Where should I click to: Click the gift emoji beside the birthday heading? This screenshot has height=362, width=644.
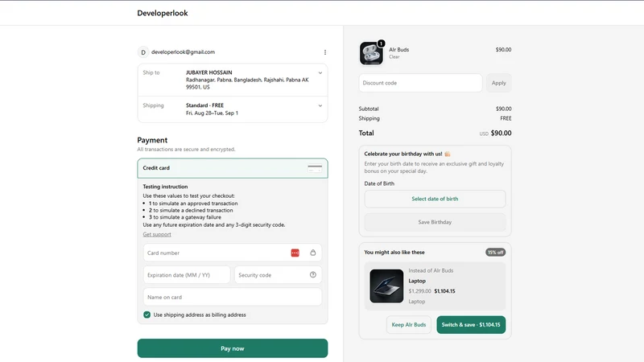coord(448,154)
